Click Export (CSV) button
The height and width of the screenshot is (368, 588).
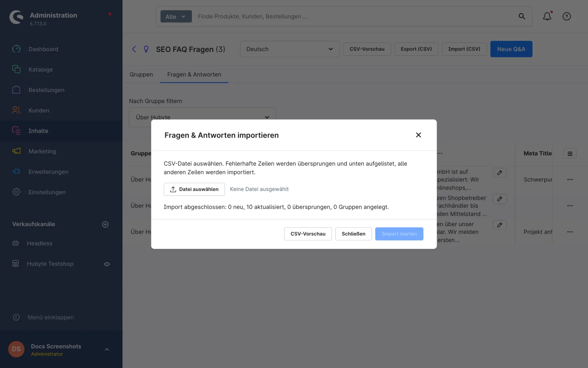pos(416,49)
